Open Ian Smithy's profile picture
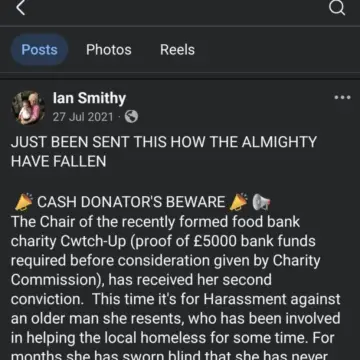The height and width of the screenshot is (360, 360). pyautogui.click(x=29, y=108)
